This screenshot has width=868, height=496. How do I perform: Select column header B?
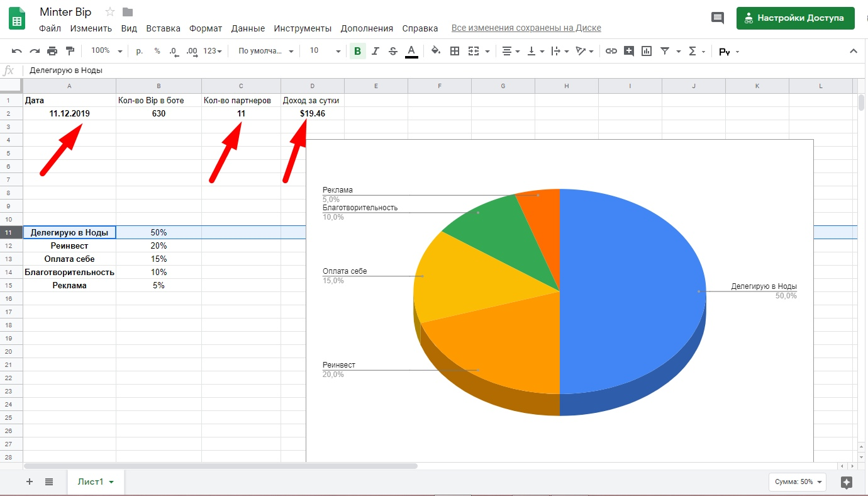[x=159, y=86]
